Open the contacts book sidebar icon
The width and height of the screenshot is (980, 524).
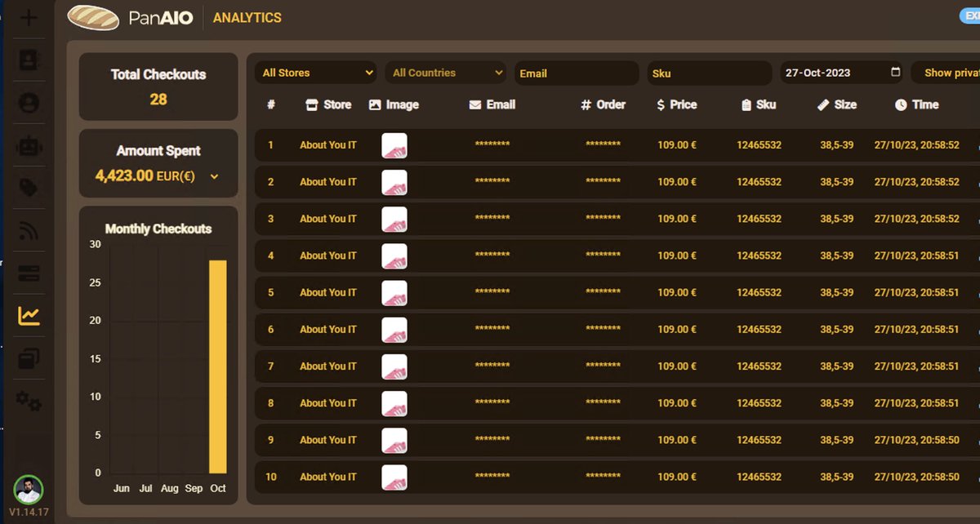[29, 60]
